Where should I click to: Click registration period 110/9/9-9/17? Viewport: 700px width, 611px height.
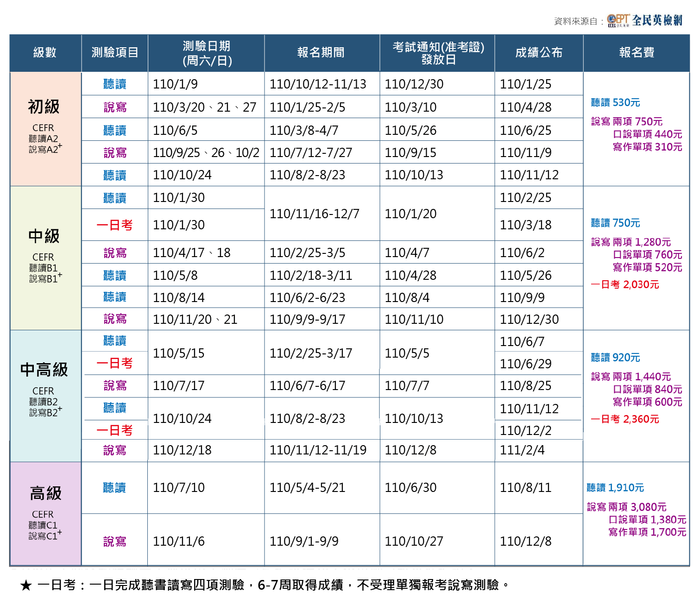pos(307,320)
